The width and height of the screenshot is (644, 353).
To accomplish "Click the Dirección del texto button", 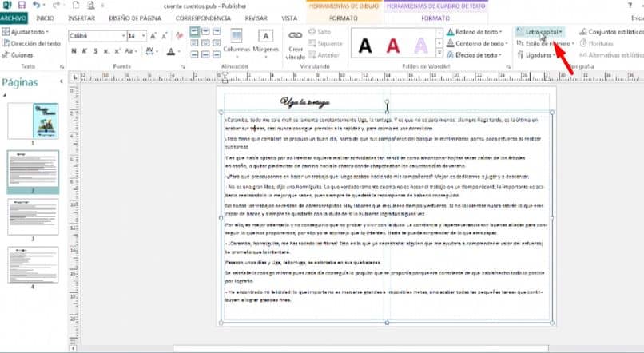I will point(30,43).
